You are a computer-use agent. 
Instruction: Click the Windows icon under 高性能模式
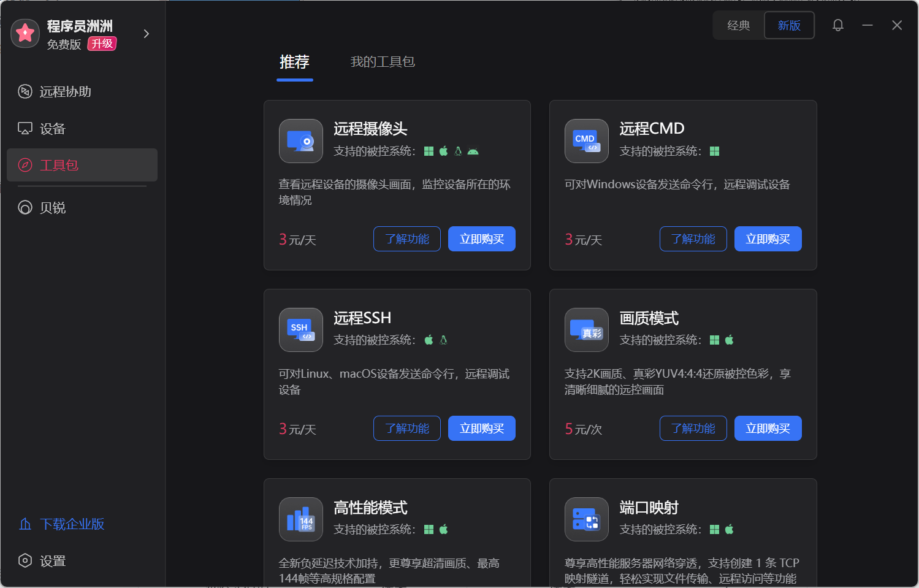pos(429,529)
